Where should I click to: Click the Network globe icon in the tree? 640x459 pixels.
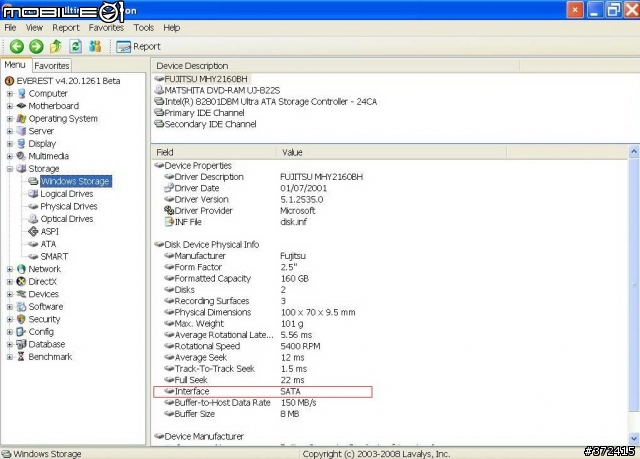[x=21, y=269]
